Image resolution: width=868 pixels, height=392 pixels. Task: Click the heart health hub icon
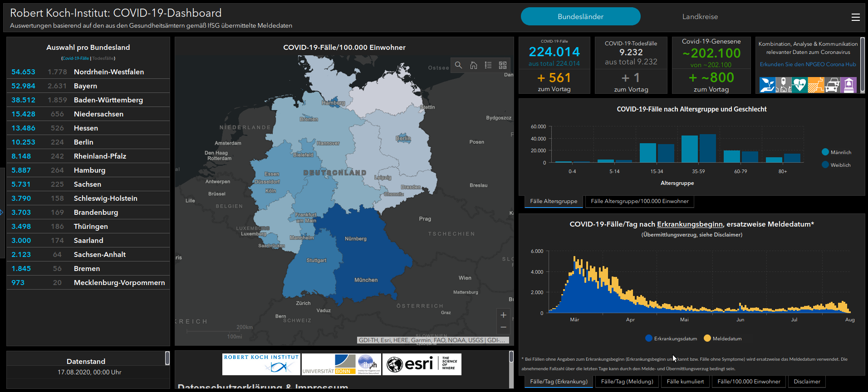point(799,85)
